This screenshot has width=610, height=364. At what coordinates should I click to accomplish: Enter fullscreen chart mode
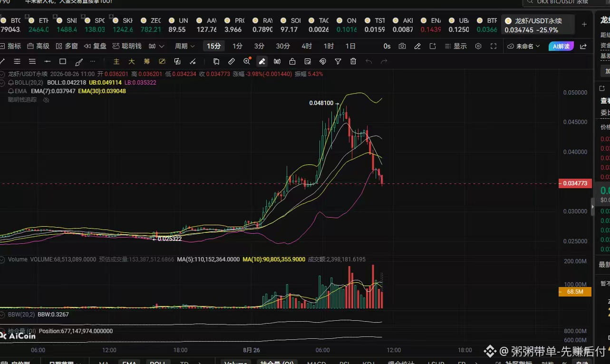(x=494, y=46)
